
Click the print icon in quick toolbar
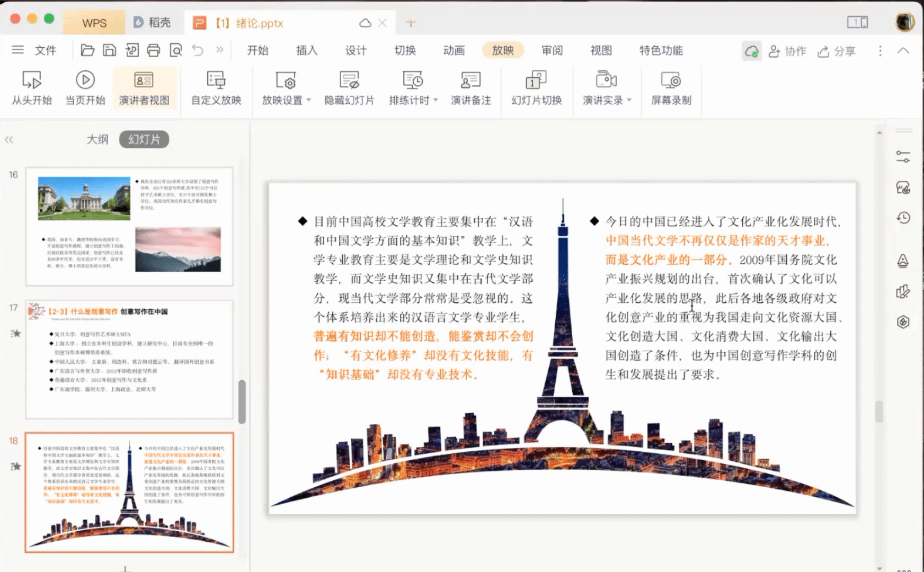tap(154, 50)
